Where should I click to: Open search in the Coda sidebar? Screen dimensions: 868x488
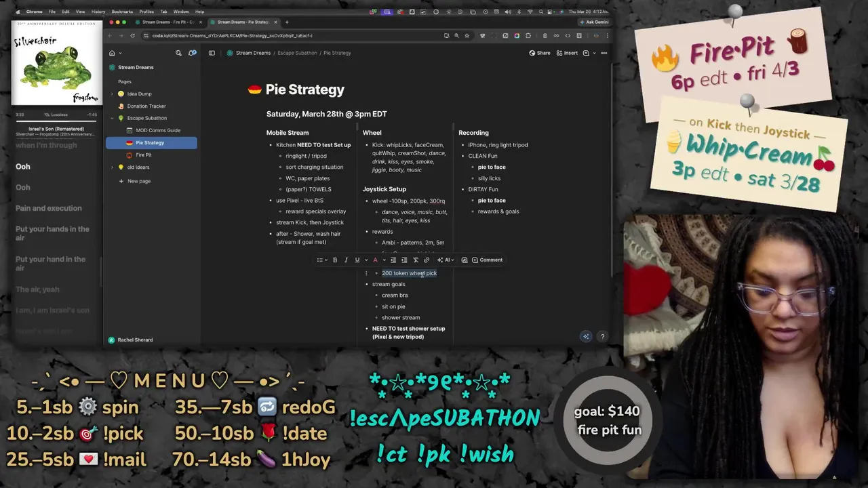point(178,53)
